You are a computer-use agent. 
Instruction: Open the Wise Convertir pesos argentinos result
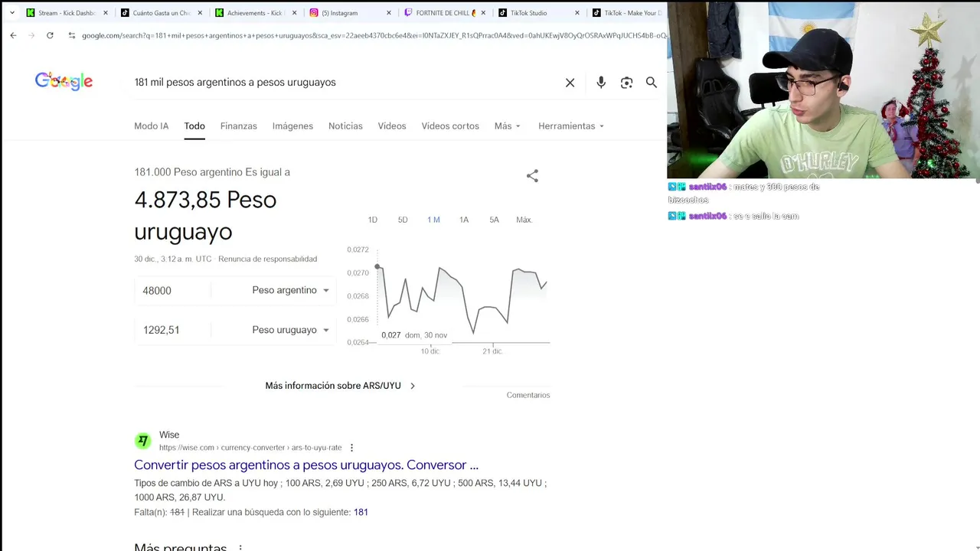[306, 465]
